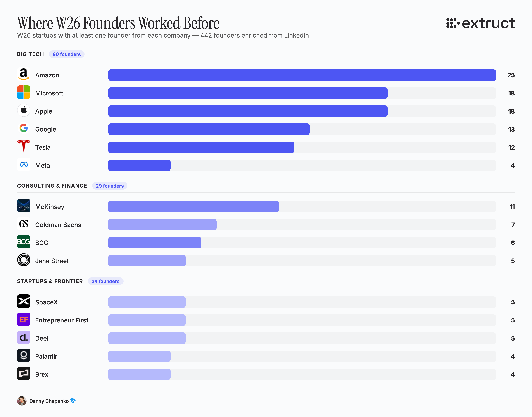Click the Goldman Sachs GS icon
Screen dimensions: 532x417
(x=23, y=224)
